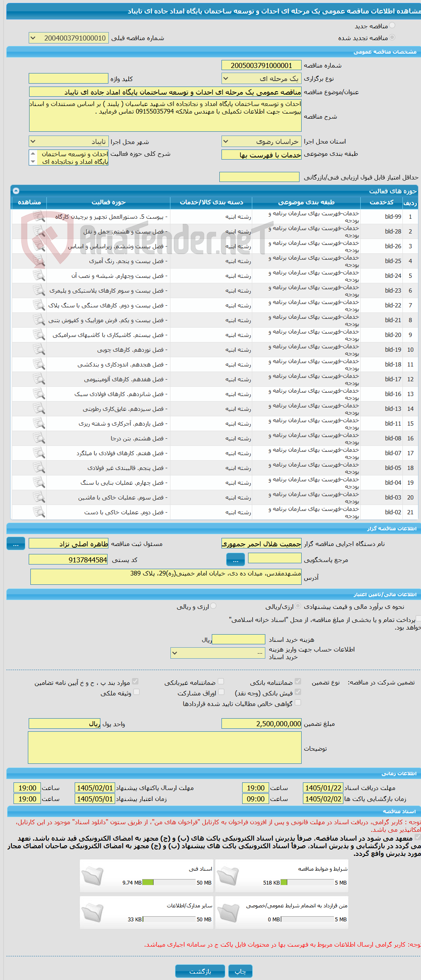
Task: Open view icon for row bld-17
Action: 39,379
